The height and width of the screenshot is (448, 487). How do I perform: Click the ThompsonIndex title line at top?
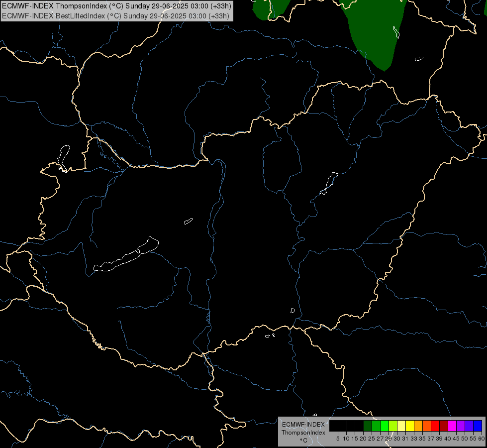[116, 6]
